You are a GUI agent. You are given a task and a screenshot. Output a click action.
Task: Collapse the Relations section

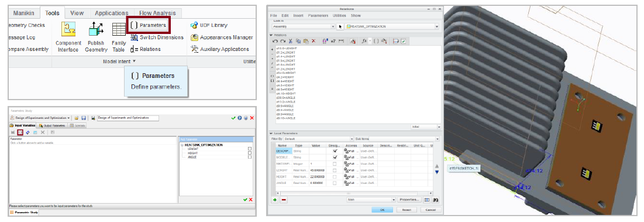pyautogui.click(x=271, y=35)
